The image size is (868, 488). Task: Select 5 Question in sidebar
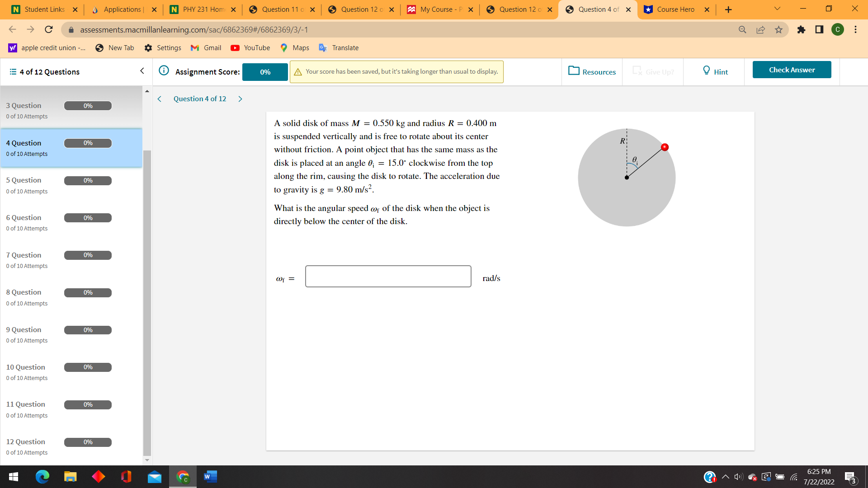pyautogui.click(x=24, y=180)
